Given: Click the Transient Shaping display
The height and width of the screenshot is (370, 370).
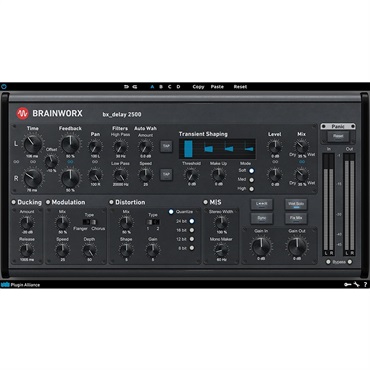Looking at the screenshot, I should tap(218, 149).
